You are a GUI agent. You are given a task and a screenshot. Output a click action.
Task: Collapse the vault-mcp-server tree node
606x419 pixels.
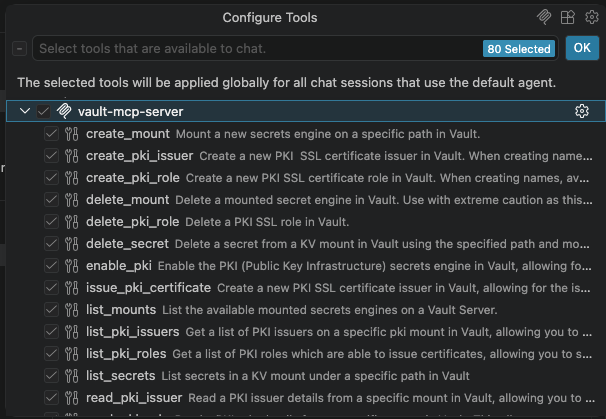pyautogui.click(x=25, y=111)
